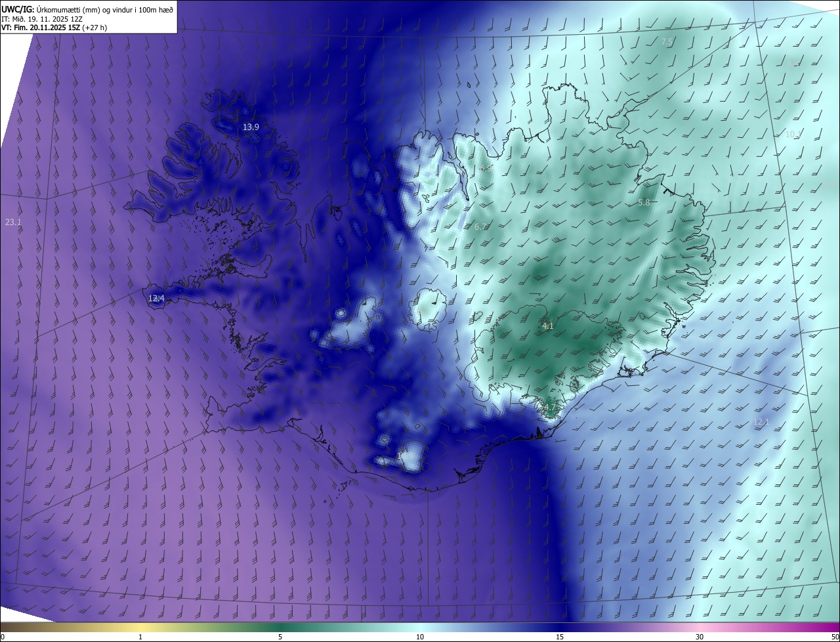Click the 6.7 value in north-central Iceland
The width and height of the screenshot is (840, 642).
coord(480,226)
